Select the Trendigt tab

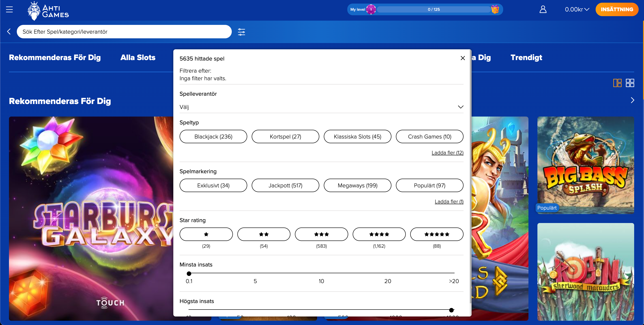tap(526, 58)
